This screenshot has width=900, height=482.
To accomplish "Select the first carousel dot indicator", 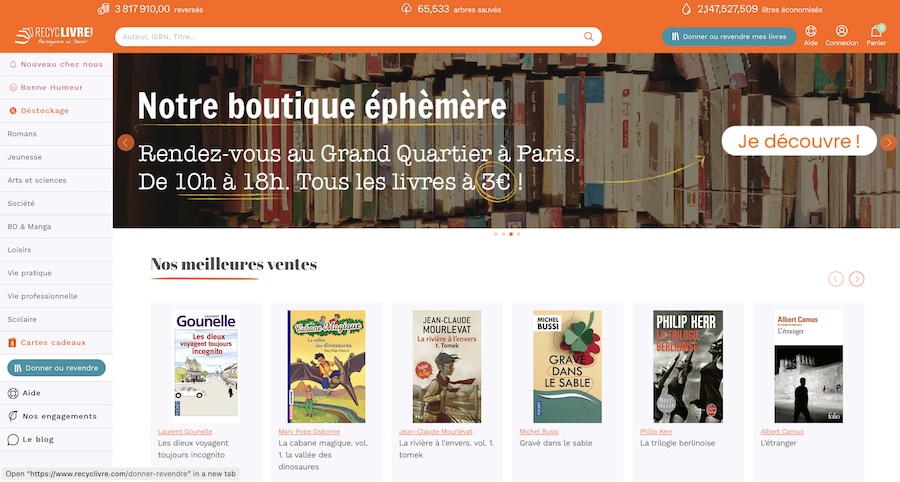I will click(496, 234).
